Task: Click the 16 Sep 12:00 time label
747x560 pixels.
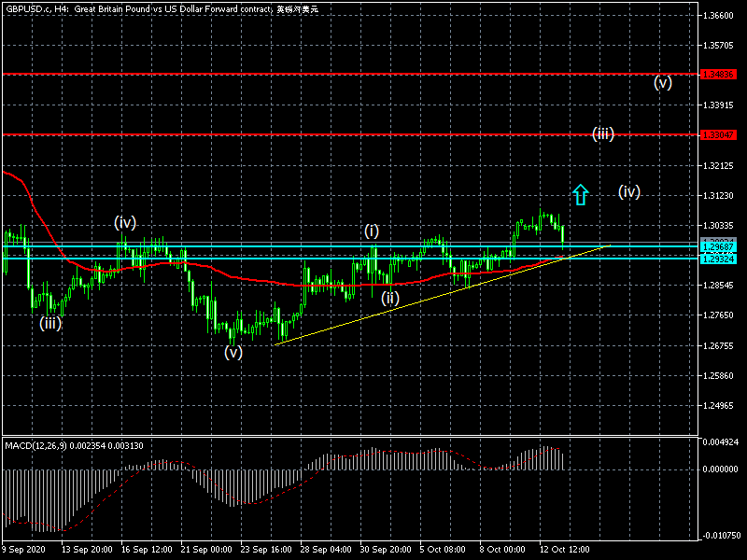Action: click(x=147, y=550)
